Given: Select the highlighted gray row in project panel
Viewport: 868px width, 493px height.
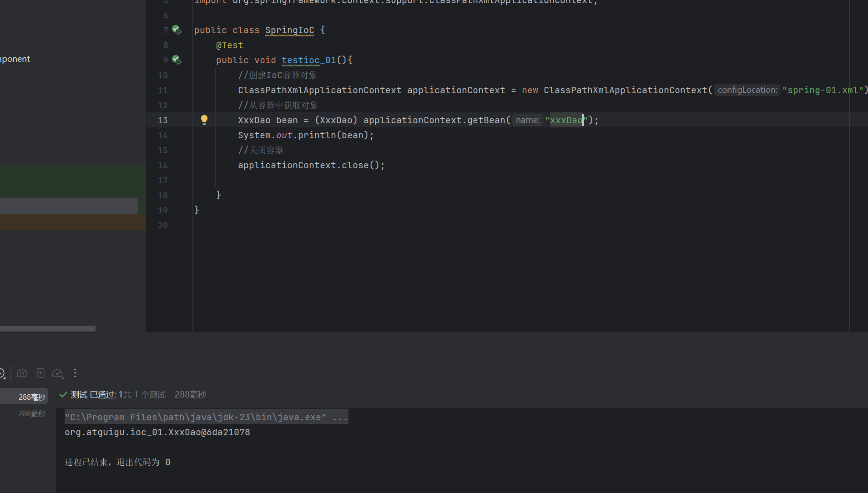Looking at the screenshot, I should pyautogui.click(x=68, y=206).
